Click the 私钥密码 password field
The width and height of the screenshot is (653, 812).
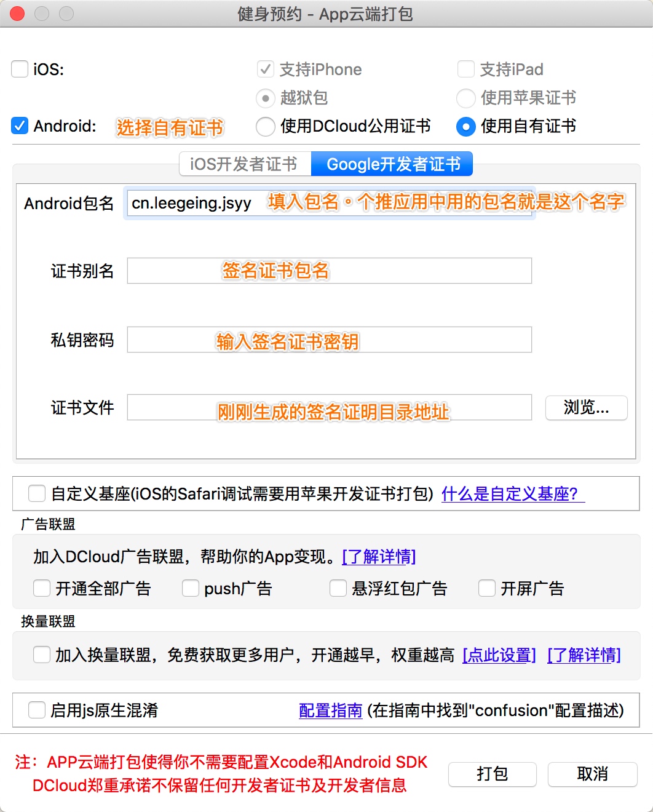pyautogui.click(x=329, y=340)
